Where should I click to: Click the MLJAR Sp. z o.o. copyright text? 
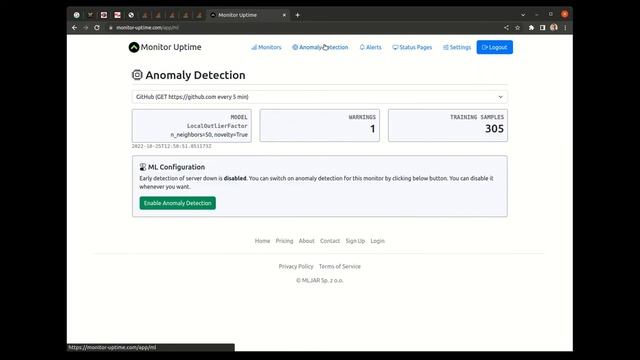[320, 280]
